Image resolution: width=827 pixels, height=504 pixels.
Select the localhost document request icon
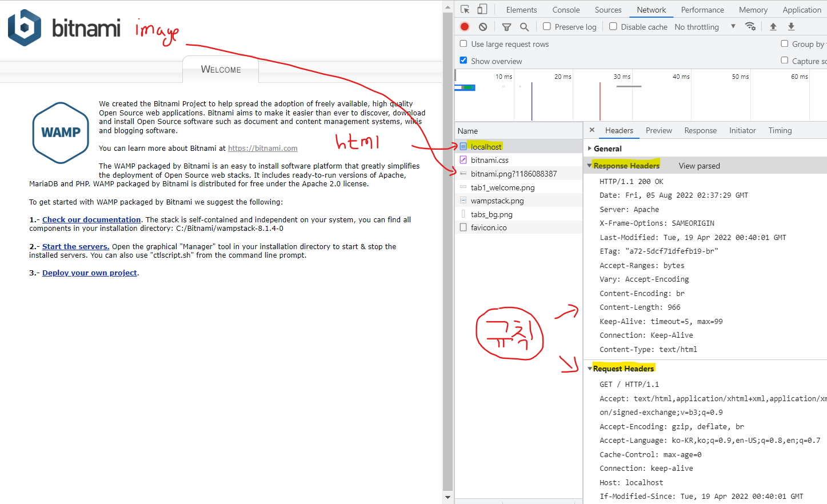tap(463, 147)
